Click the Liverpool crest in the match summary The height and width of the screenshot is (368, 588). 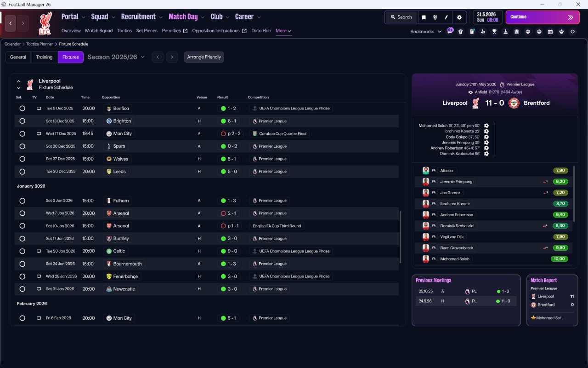point(475,103)
